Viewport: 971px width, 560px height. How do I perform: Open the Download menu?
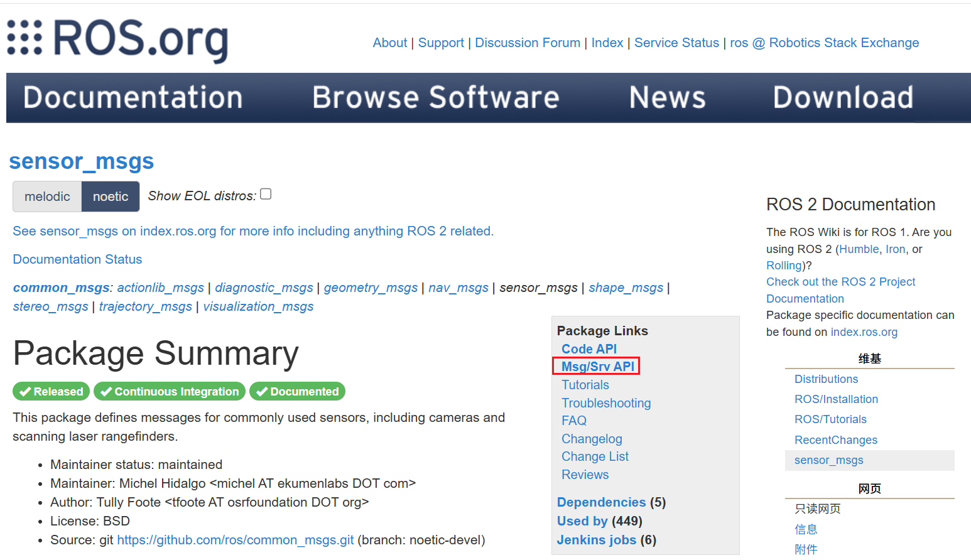click(x=843, y=98)
